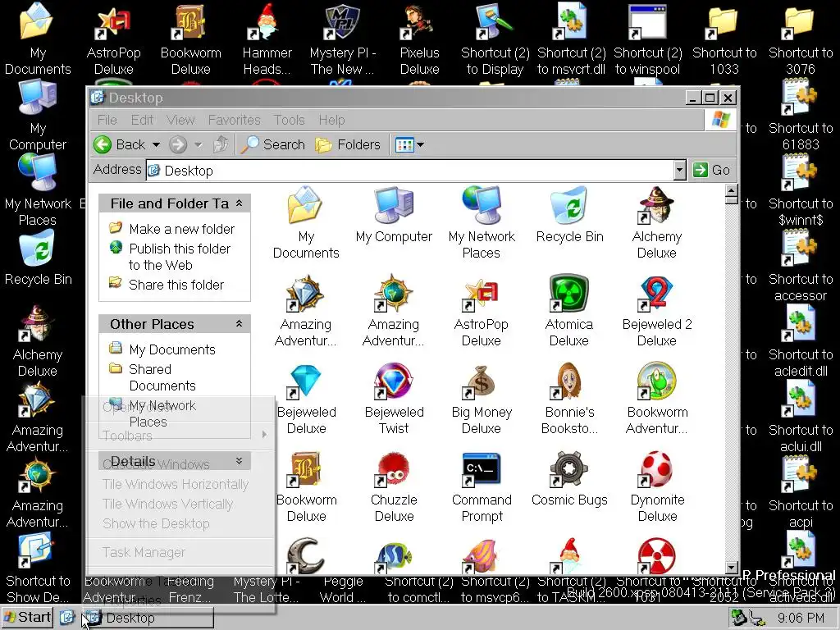Select Bonnie's Bookstore icon
The image size is (840, 630).
(569, 398)
